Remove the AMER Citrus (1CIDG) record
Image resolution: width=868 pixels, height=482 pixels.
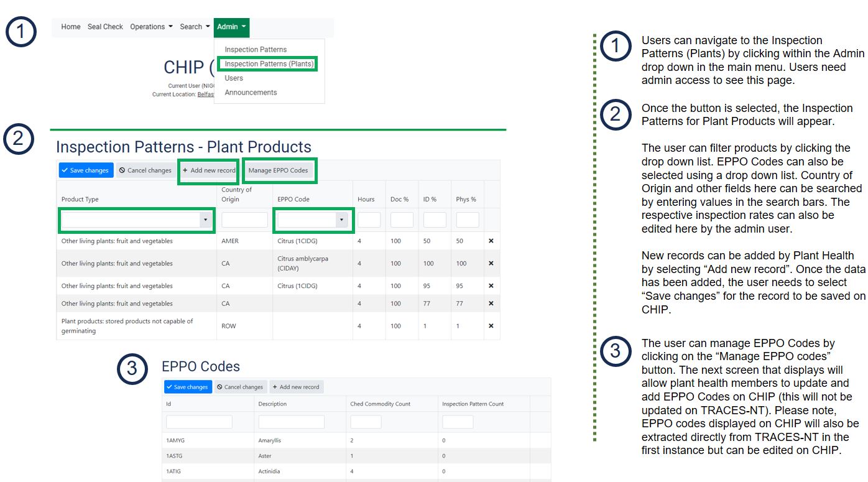pyautogui.click(x=491, y=241)
